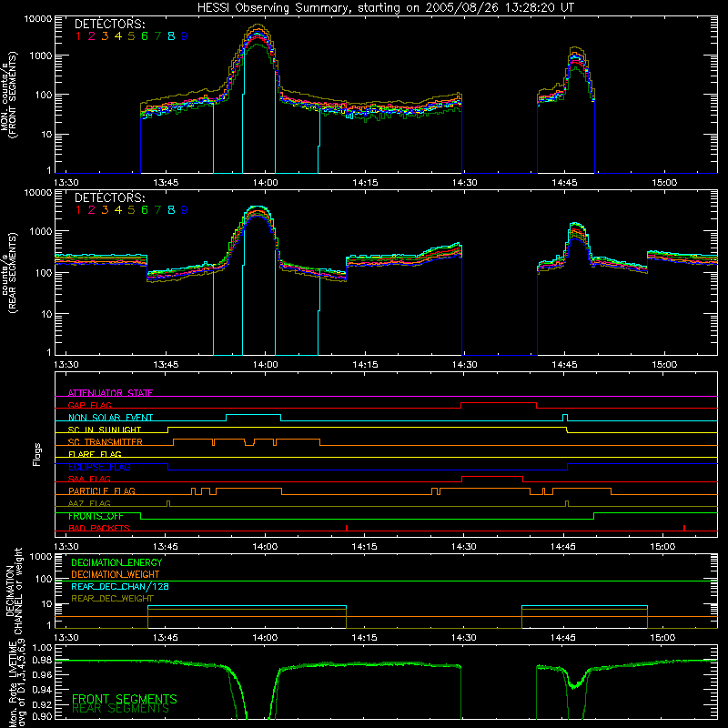Viewport: 728px width, 728px height.
Task: Click REAR SEGMENTS label in the livetime plot
Action: click(121, 709)
